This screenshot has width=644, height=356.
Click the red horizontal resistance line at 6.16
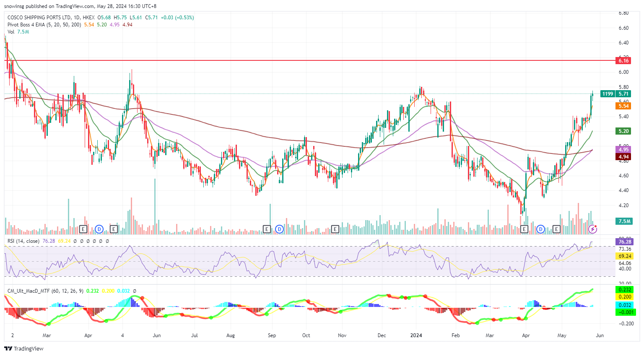point(309,60)
